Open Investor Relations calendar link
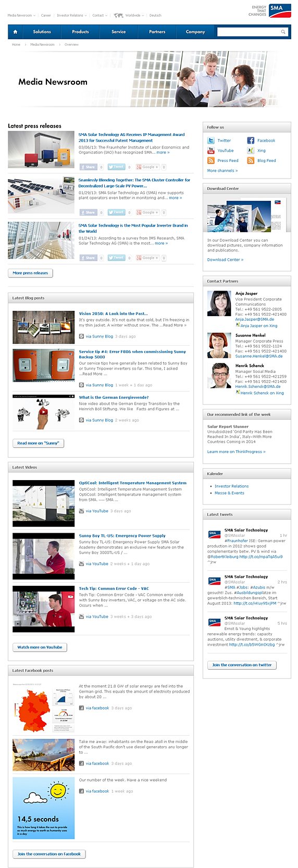The width and height of the screenshot is (298, 868). point(231,486)
